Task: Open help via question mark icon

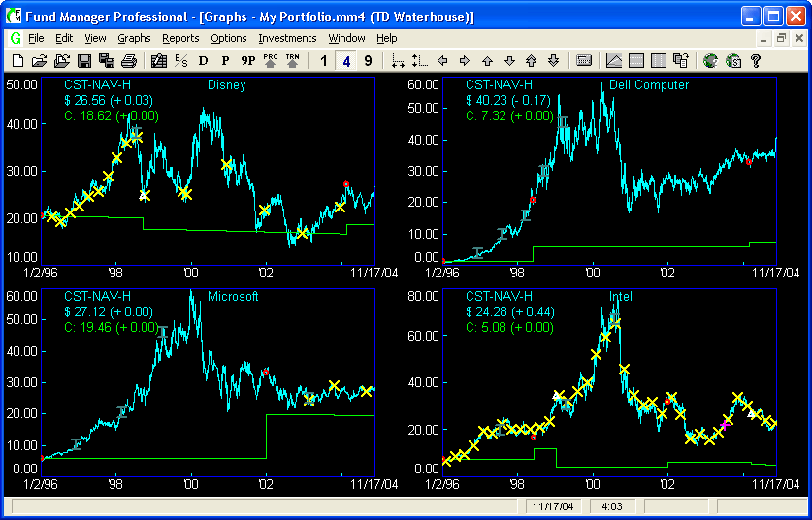Action: click(756, 61)
